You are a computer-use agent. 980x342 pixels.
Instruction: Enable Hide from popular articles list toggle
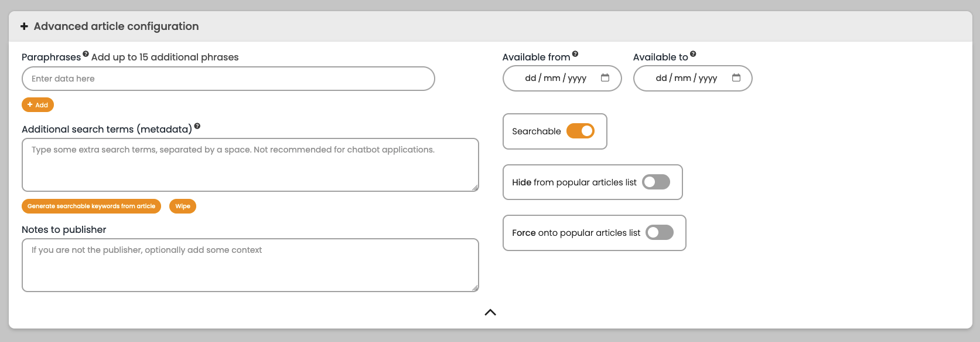(x=656, y=182)
